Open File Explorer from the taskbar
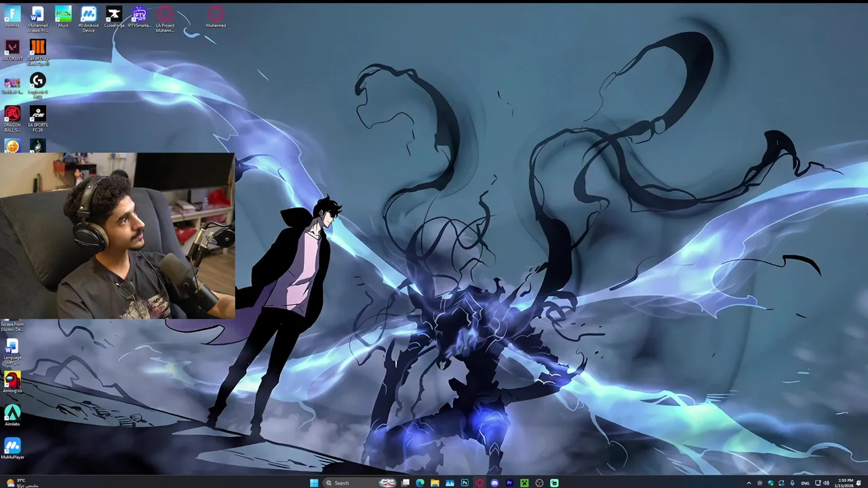 [435, 483]
